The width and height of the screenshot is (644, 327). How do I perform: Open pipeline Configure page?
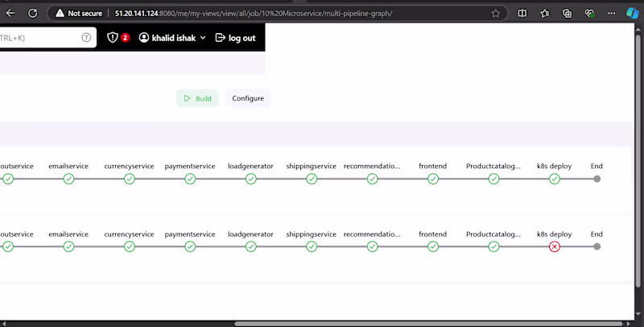(x=248, y=98)
